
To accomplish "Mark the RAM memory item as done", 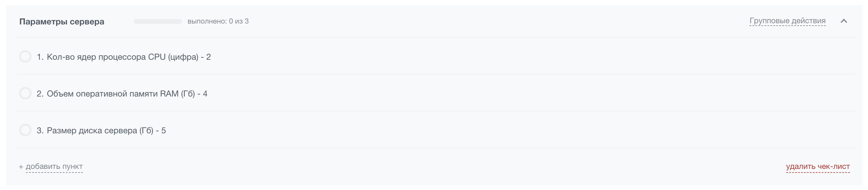I will click(x=25, y=93).
